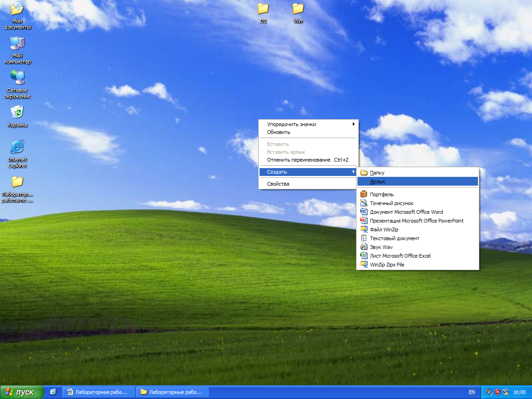532x399 pixels.
Task: Click the speaker icon in system tray
Action: tap(489, 392)
